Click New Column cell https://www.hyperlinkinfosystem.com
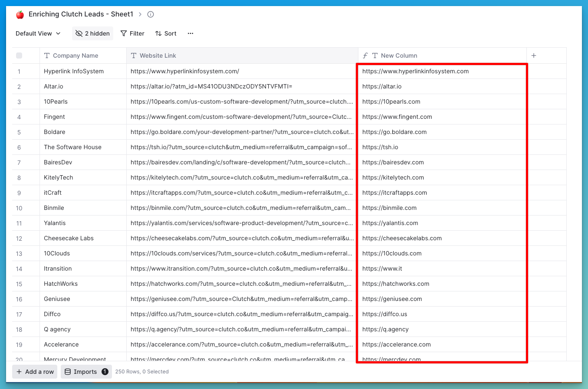The width and height of the screenshot is (588, 389). tap(442, 71)
